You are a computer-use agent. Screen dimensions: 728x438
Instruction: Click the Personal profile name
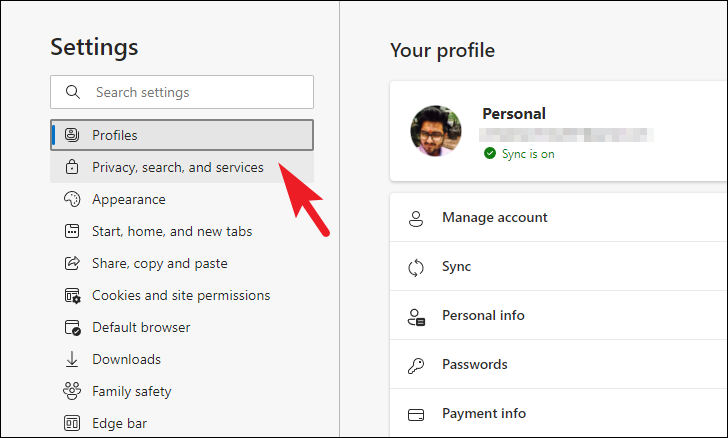(x=514, y=114)
